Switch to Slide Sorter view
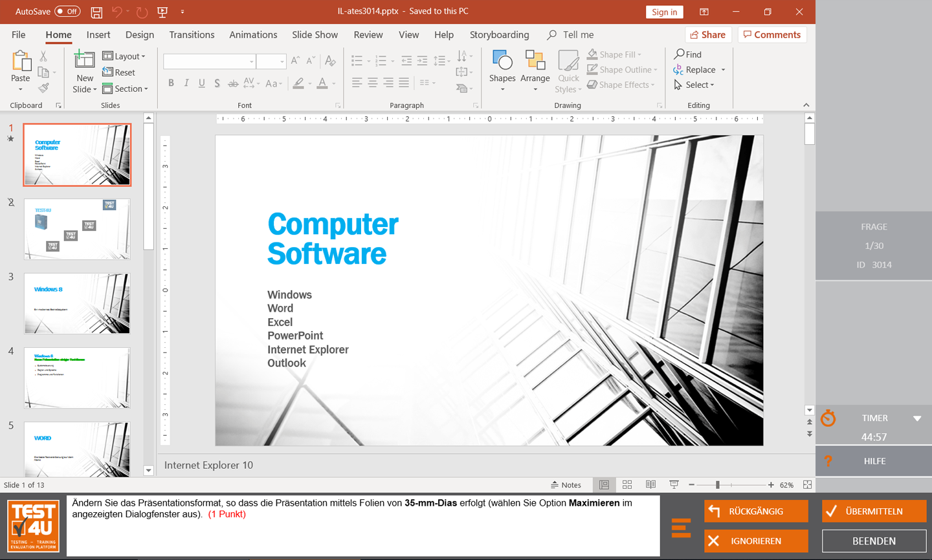Viewport: 932px width, 560px height. click(x=627, y=485)
